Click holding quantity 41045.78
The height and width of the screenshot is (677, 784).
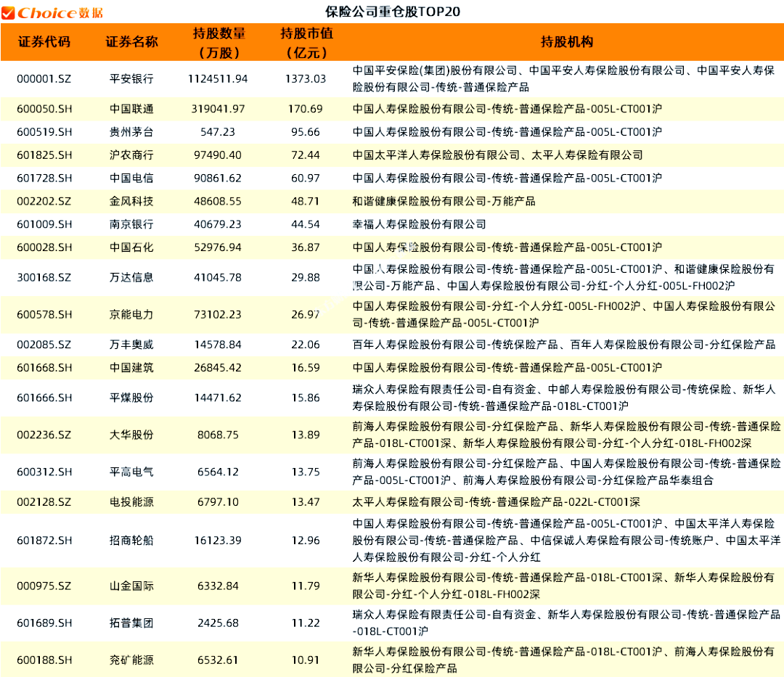(218, 277)
